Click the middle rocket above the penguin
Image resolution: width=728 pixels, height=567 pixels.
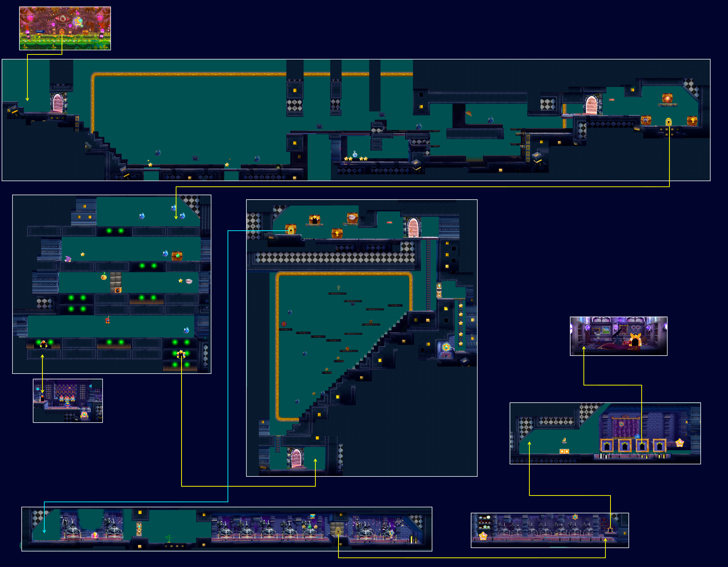point(67,398)
